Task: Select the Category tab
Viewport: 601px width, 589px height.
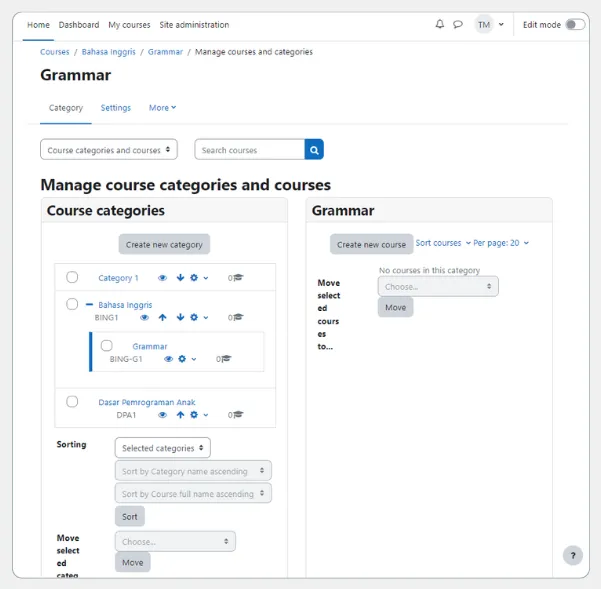Action: tap(66, 108)
